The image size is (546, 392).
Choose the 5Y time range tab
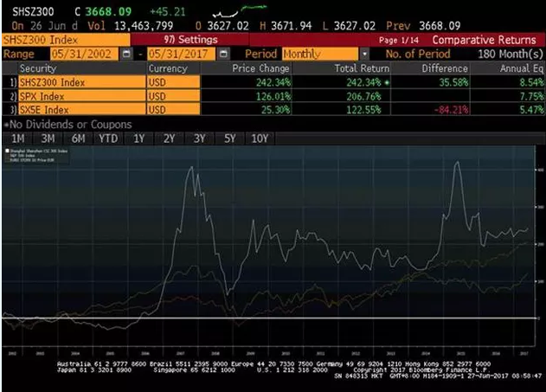pos(229,138)
